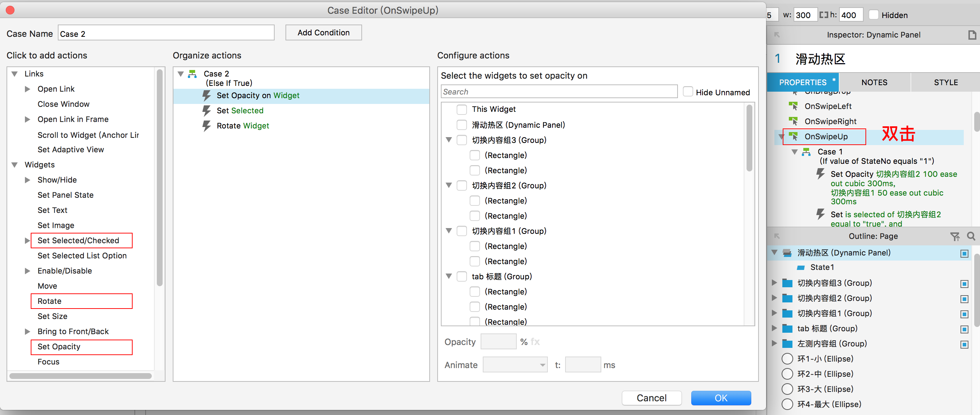980x415 pixels.
Task: Switch to the NOTES tab
Action: [x=874, y=83]
